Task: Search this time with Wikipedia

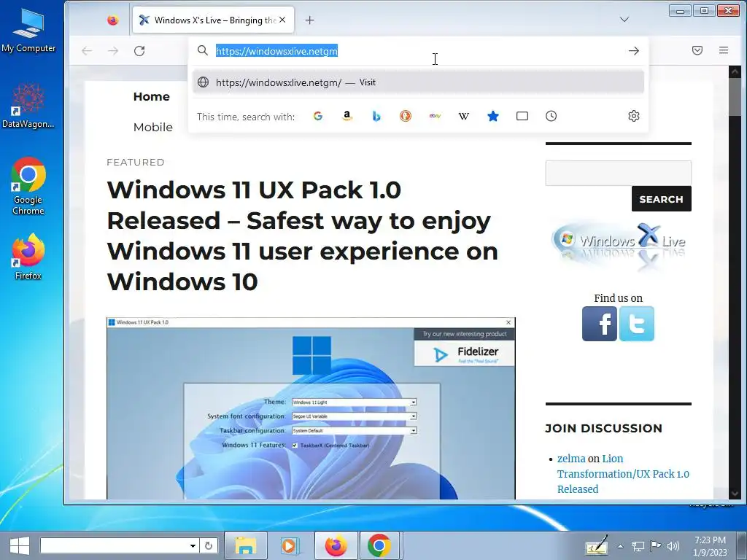Action: (464, 116)
